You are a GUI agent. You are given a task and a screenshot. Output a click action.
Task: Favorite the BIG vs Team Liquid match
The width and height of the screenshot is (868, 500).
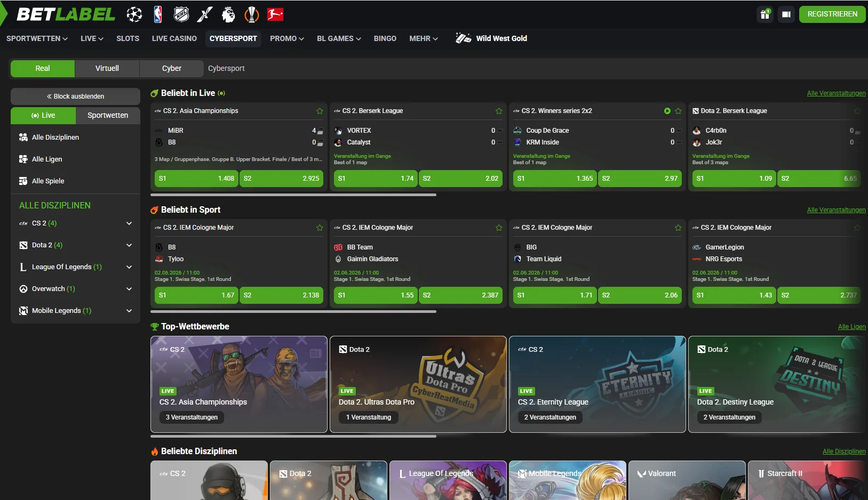click(678, 228)
